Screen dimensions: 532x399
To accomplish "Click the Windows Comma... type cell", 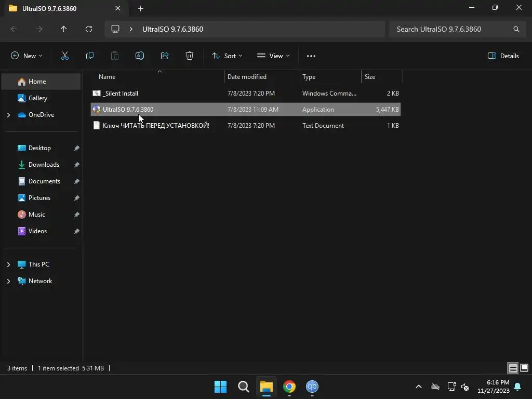I will pyautogui.click(x=329, y=94).
